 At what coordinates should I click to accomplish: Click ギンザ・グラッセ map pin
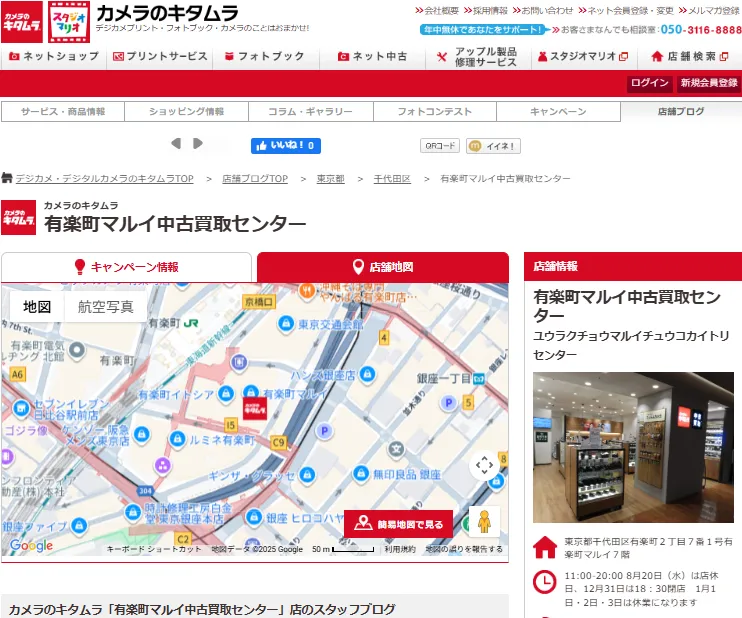click(307, 474)
